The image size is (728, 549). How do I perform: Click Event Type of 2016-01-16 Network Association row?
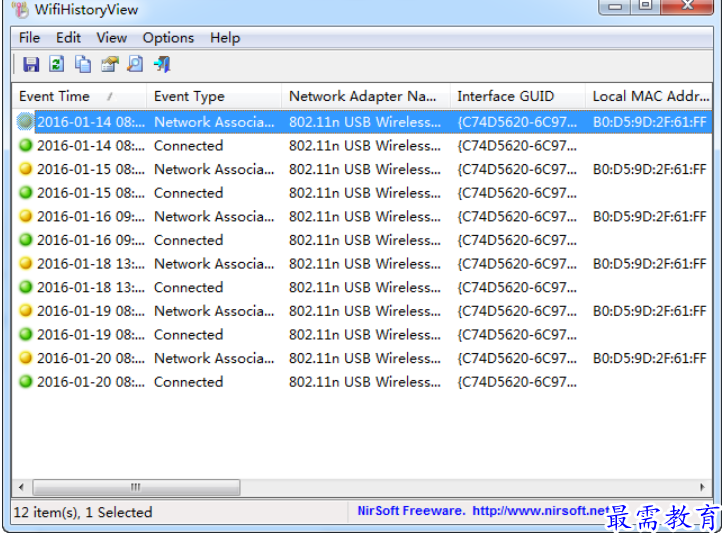[214, 216]
